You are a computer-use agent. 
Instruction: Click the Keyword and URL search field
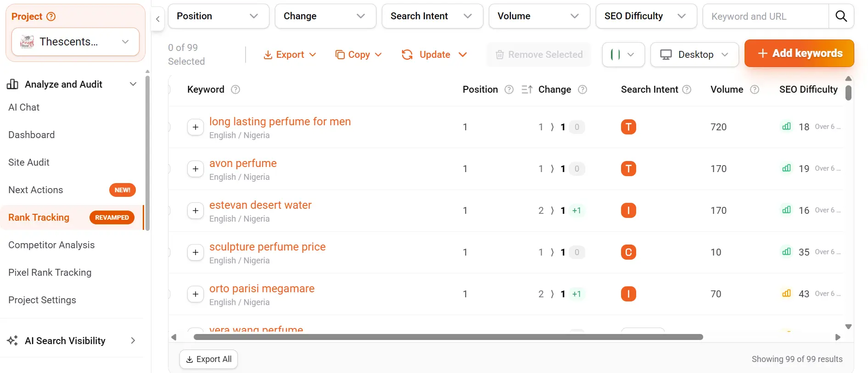pyautogui.click(x=766, y=16)
